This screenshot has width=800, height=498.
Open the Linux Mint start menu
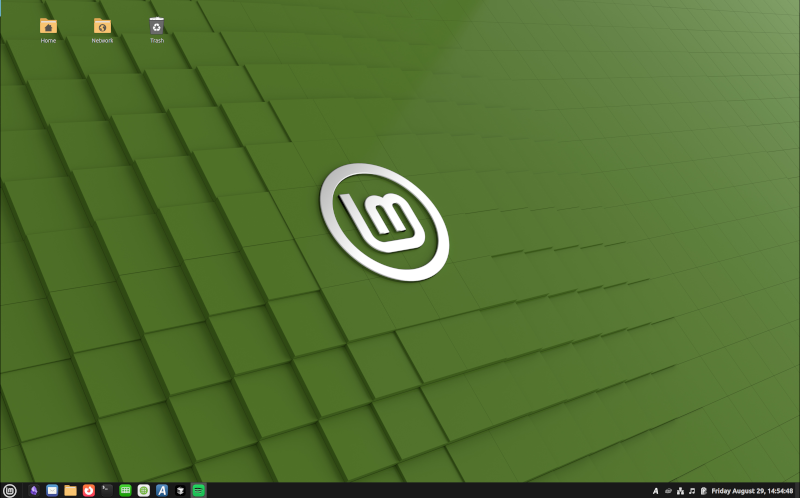(x=9, y=490)
